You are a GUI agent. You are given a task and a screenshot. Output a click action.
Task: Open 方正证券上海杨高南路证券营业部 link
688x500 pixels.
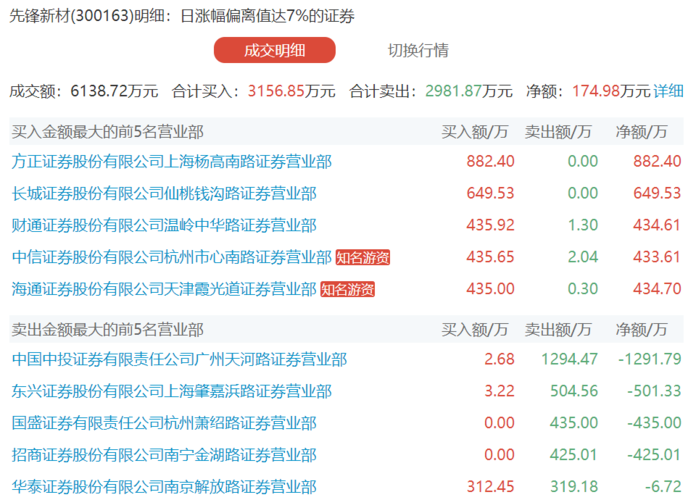172,161
